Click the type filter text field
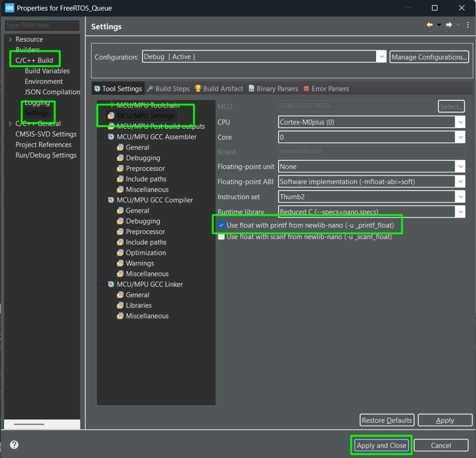This screenshot has width=476, height=458. point(42,25)
